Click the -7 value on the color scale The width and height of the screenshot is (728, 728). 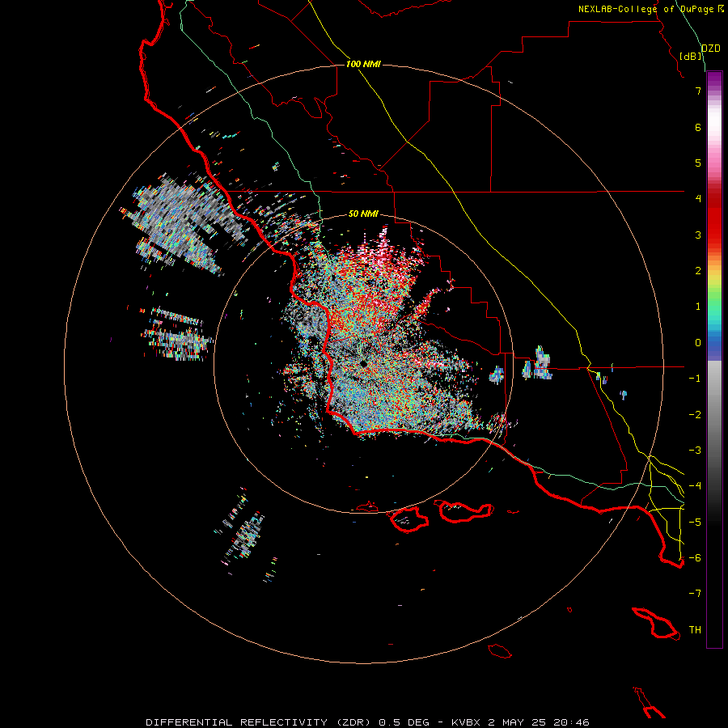[695, 594]
